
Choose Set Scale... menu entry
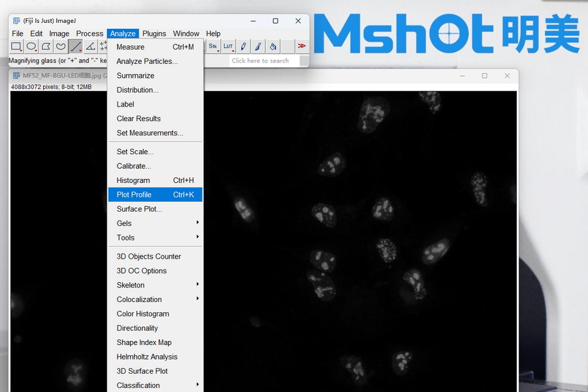point(135,152)
